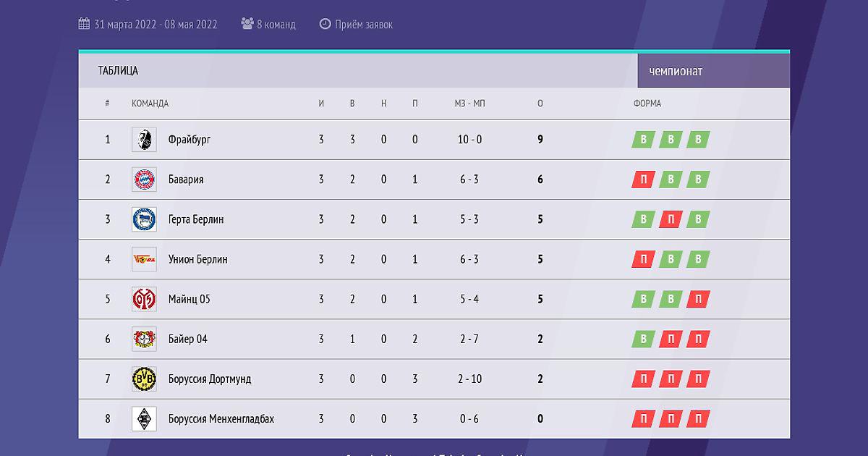Click Бавария's red П first form badge
This screenshot has height=456, width=868.
(643, 180)
